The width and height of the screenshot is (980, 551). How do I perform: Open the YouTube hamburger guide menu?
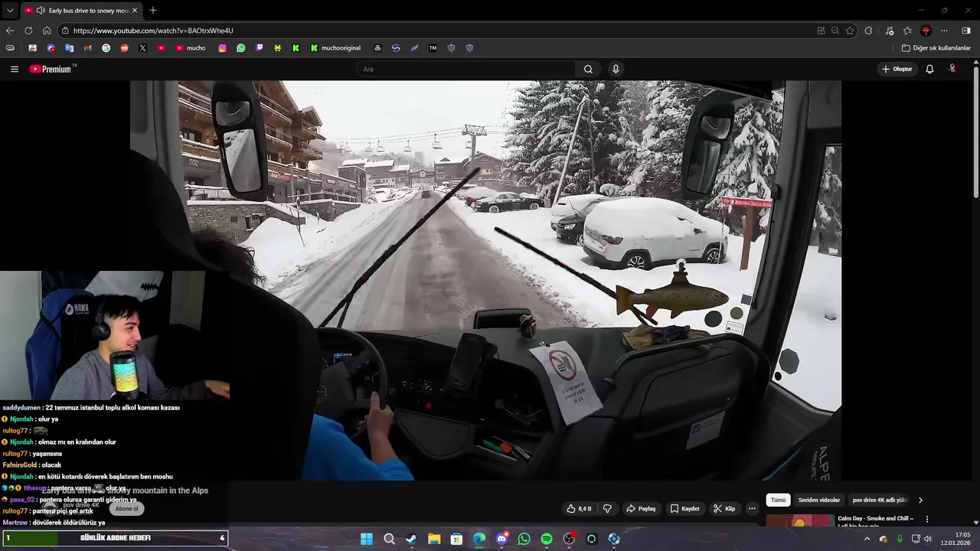tap(15, 69)
